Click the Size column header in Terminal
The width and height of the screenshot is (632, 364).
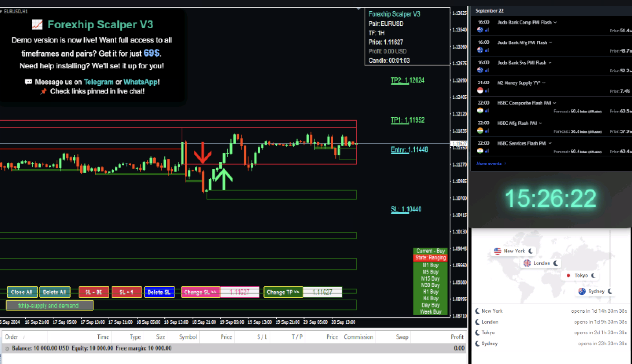(x=161, y=337)
